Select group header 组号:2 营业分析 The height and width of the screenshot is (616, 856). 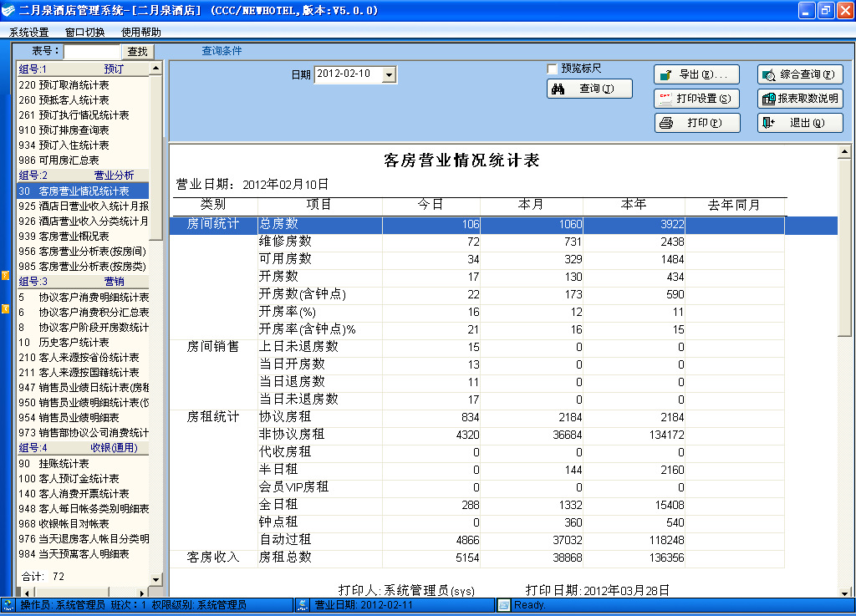coord(83,176)
